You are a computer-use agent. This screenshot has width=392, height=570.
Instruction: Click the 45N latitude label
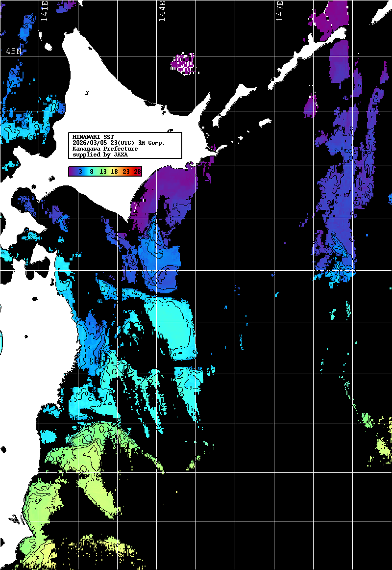[x=14, y=51]
